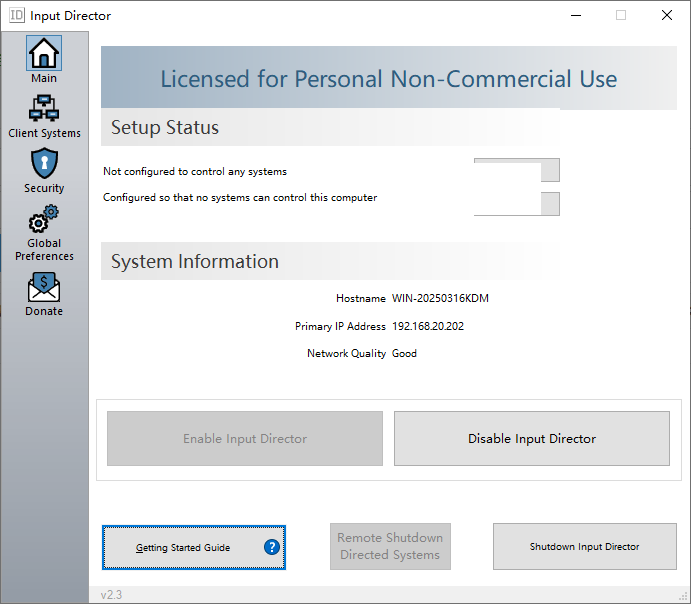Click the Hostname label
This screenshot has width=691, height=604.
click(360, 298)
